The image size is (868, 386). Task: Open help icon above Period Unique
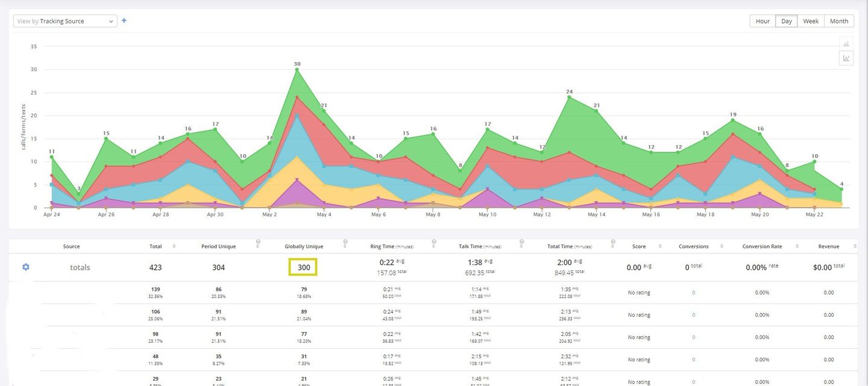click(x=258, y=242)
